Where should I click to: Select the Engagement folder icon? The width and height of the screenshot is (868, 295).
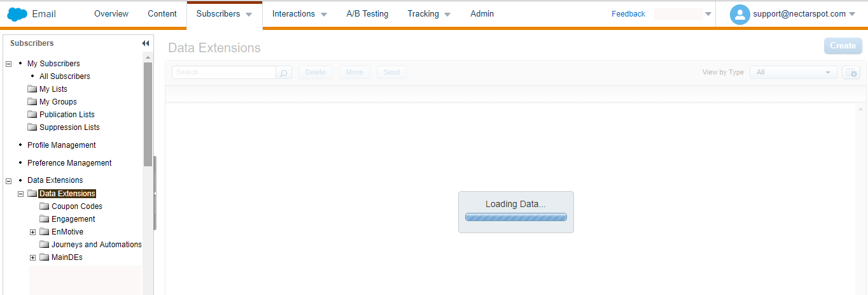click(x=45, y=219)
